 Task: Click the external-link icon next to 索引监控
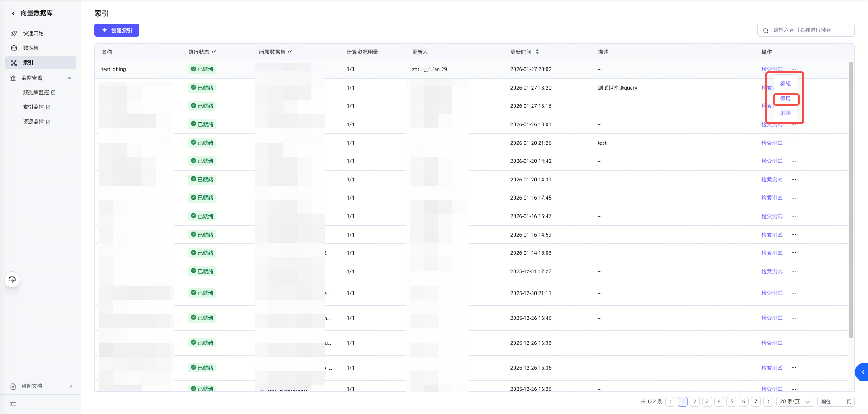pos(48,107)
